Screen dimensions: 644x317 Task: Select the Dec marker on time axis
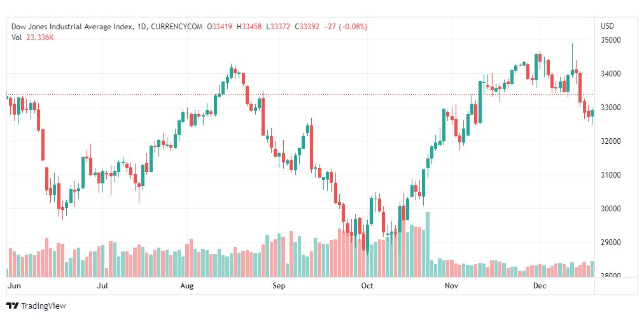(x=540, y=286)
